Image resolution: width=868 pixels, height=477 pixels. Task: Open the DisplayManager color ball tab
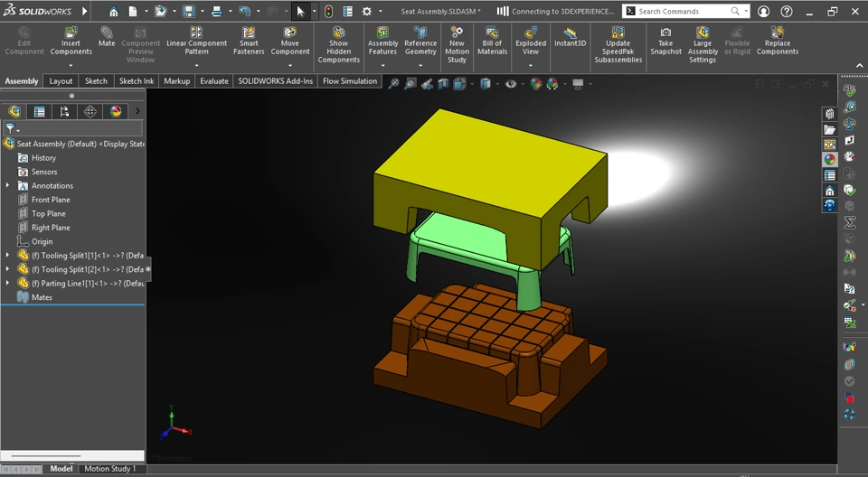click(115, 112)
